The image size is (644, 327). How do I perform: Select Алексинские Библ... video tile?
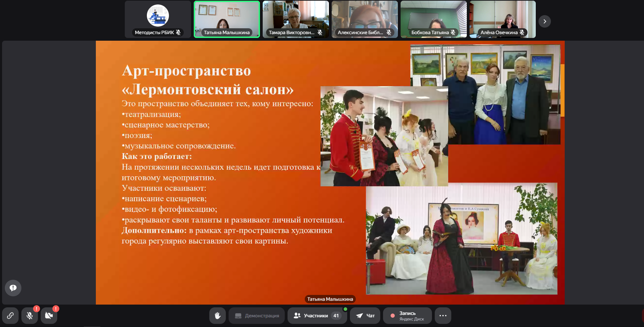click(x=365, y=17)
